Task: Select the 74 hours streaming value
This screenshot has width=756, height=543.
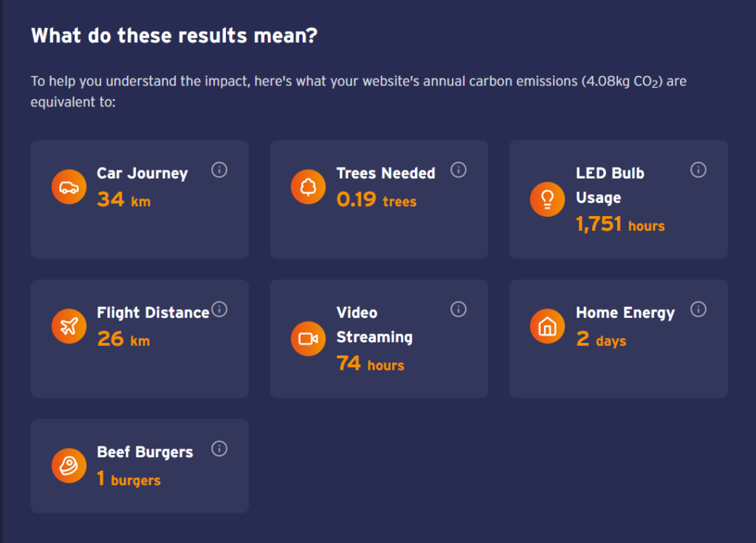Action: [x=370, y=364]
